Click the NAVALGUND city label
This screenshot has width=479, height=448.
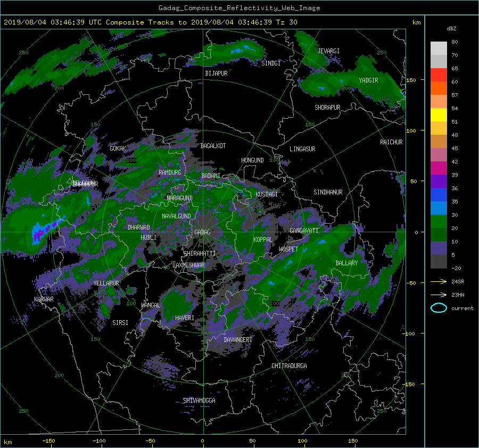point(176,216)
